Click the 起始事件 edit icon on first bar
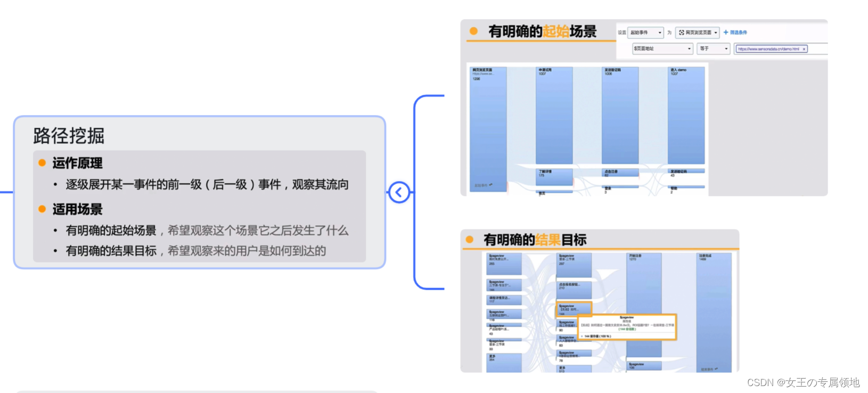Image resolution: width=868 pixels, height=393 pixels. tap(490, 185)
